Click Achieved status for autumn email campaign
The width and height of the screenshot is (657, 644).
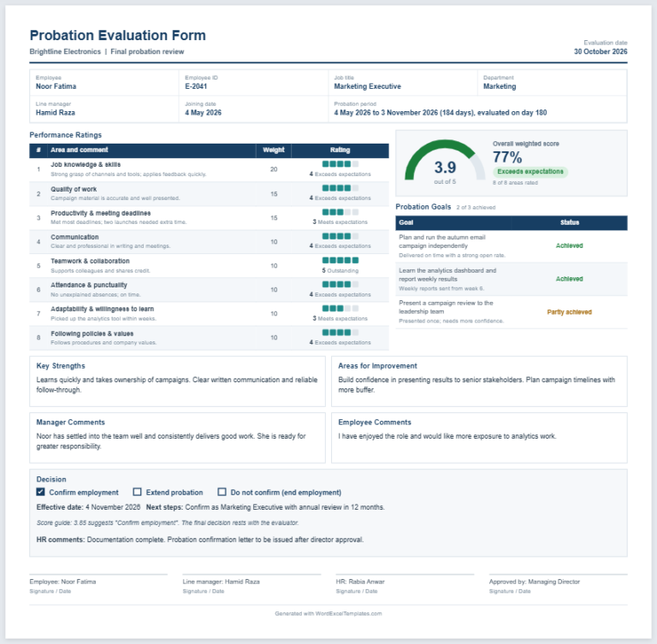click(570, 245)
